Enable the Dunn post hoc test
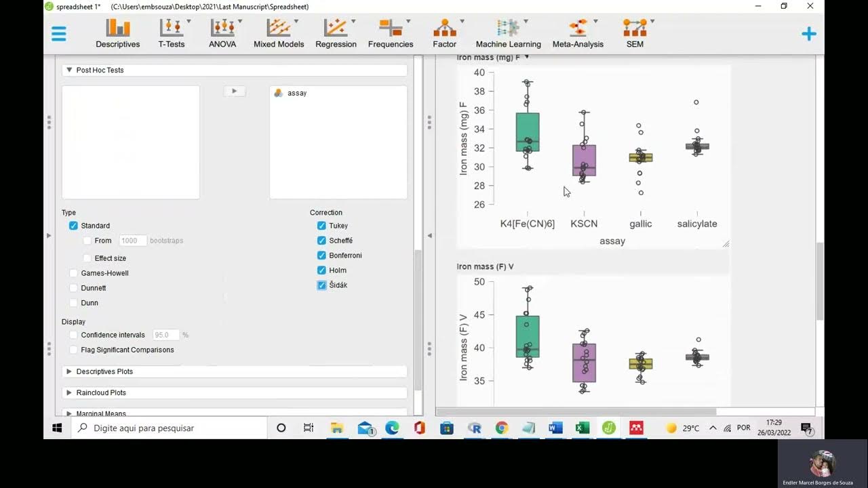868x488 pixels. click(73, 303)
